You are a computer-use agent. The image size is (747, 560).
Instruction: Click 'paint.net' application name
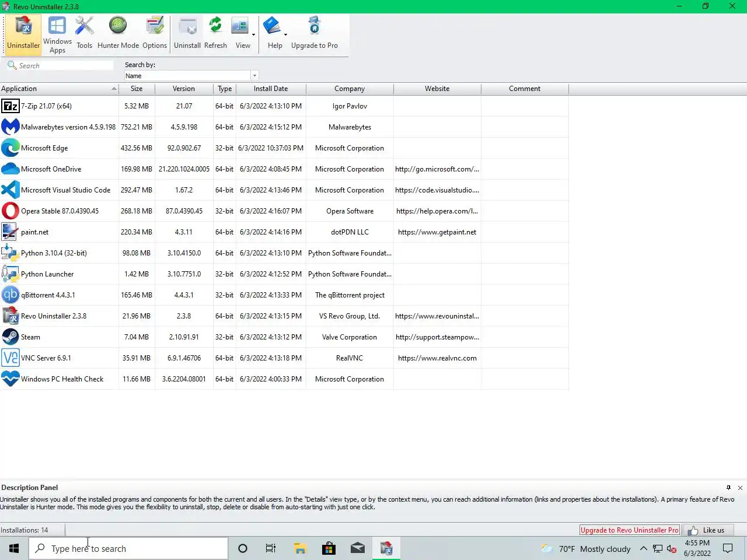(34, 232)
